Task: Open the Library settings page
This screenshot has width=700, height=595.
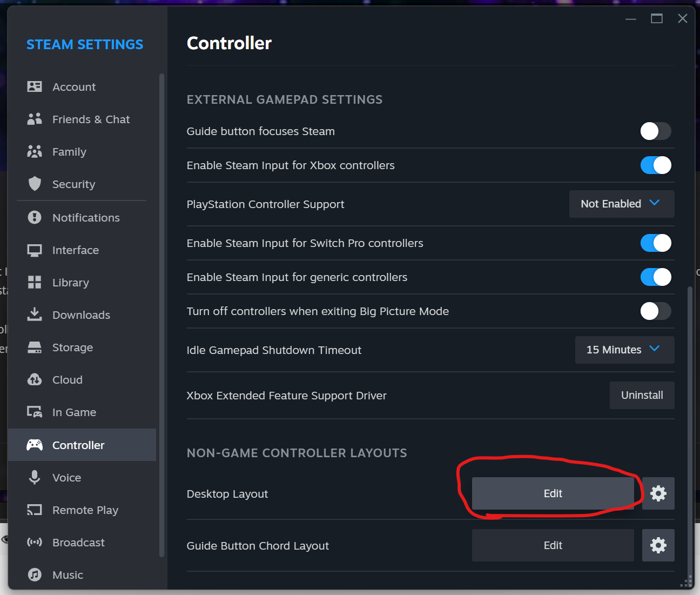Action: [82, 282]
